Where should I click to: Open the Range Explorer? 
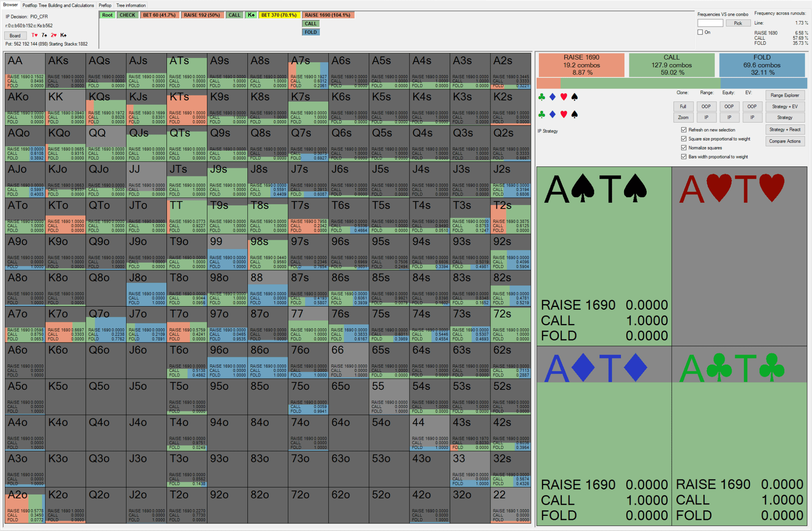(x=785, y=95)
